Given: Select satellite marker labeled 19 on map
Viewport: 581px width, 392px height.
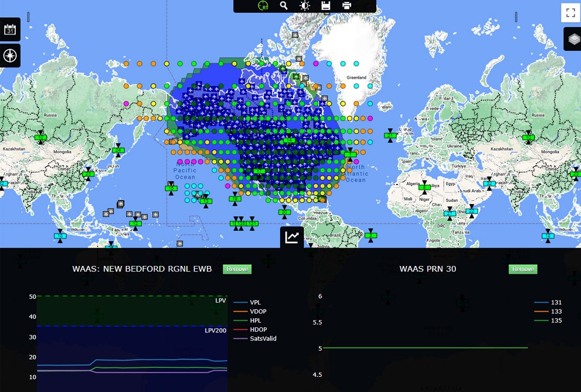Looking at the screenshot, I should 235,199.
